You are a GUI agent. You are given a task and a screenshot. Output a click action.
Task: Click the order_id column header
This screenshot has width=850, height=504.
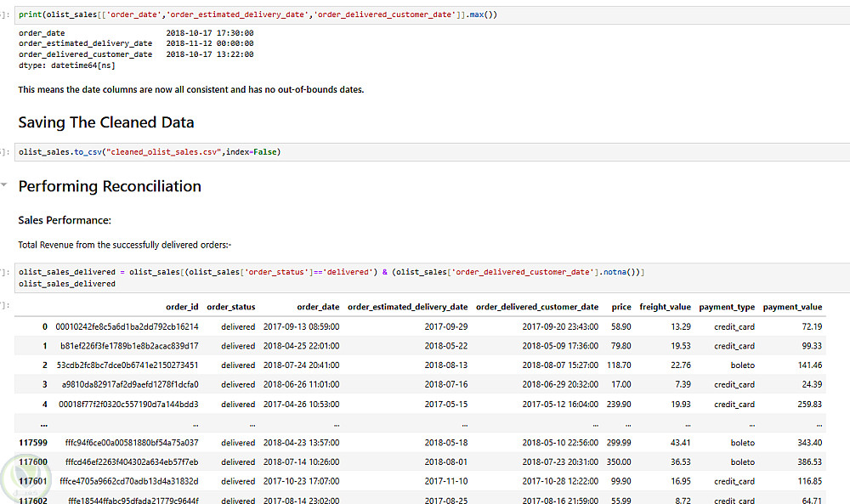pyautogui.click(x=182, y=307)
